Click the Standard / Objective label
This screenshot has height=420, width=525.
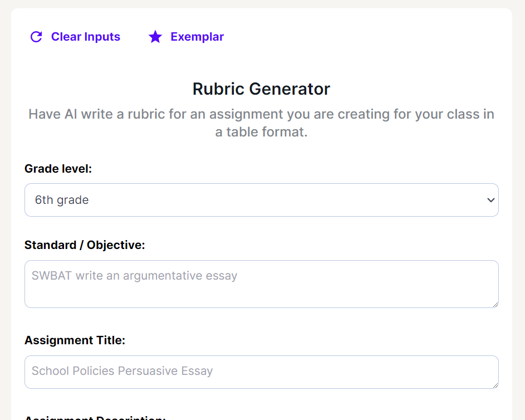coord(85,245)
